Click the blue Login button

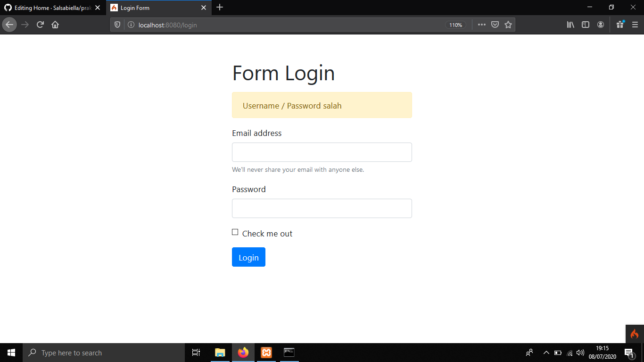[248, 257]
